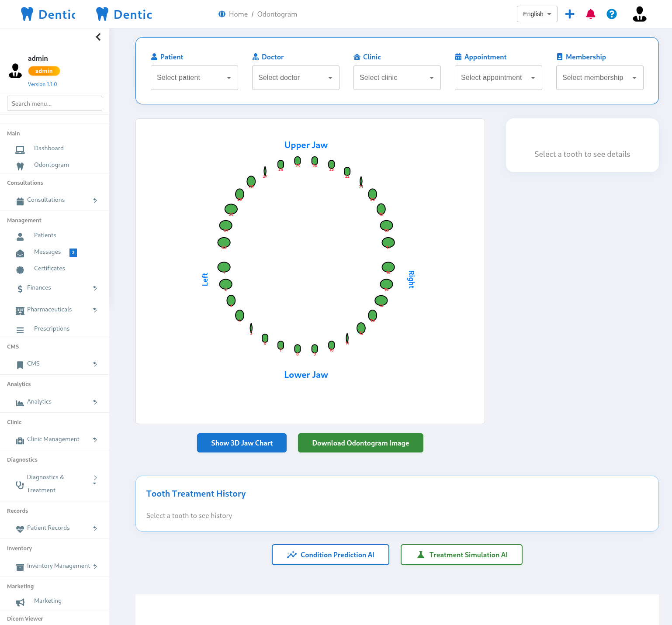Go to Messages in the sidebar
Screen dimensions: 672x625
[x=48, y=252]
